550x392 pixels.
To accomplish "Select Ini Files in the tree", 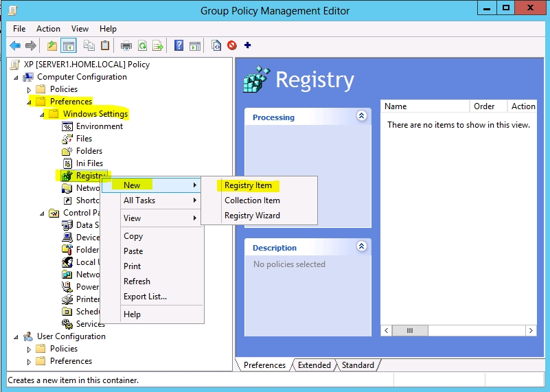I will [89, 163].
